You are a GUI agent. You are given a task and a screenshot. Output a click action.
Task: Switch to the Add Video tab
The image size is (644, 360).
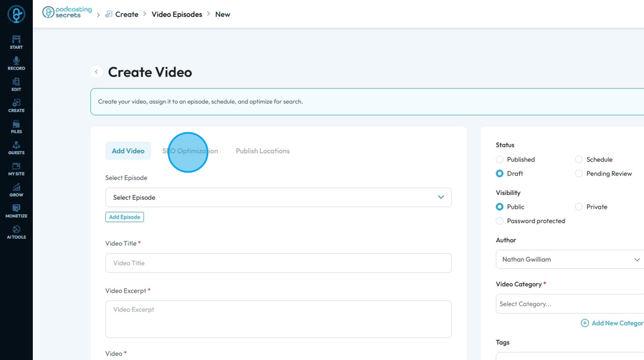pyautogui.click(x=128, y=151)
